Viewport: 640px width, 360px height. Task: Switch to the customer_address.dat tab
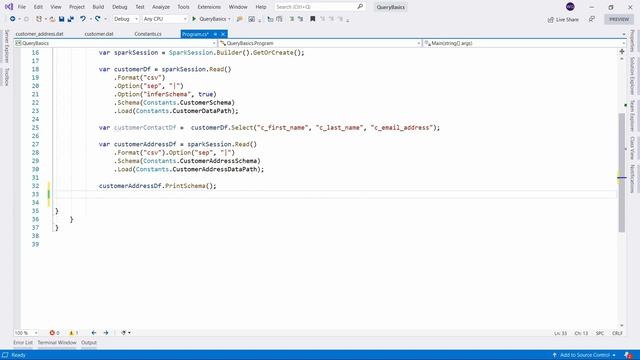[x=40, y=34]
